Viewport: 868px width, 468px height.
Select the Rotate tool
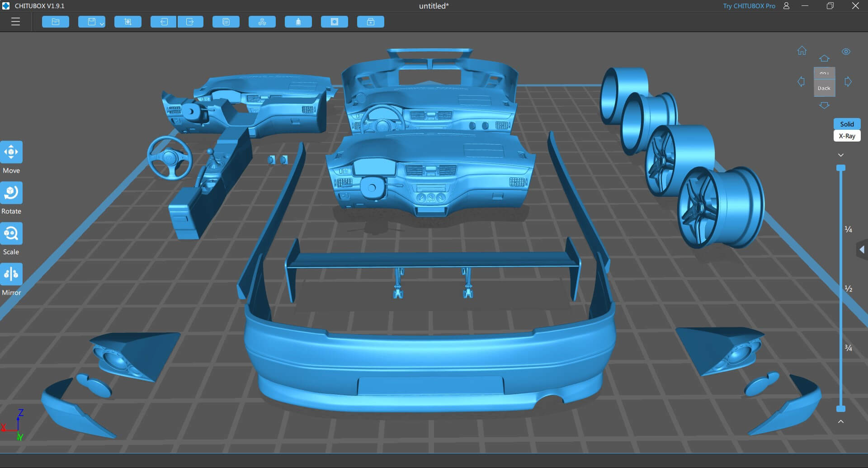coord(11,193)
